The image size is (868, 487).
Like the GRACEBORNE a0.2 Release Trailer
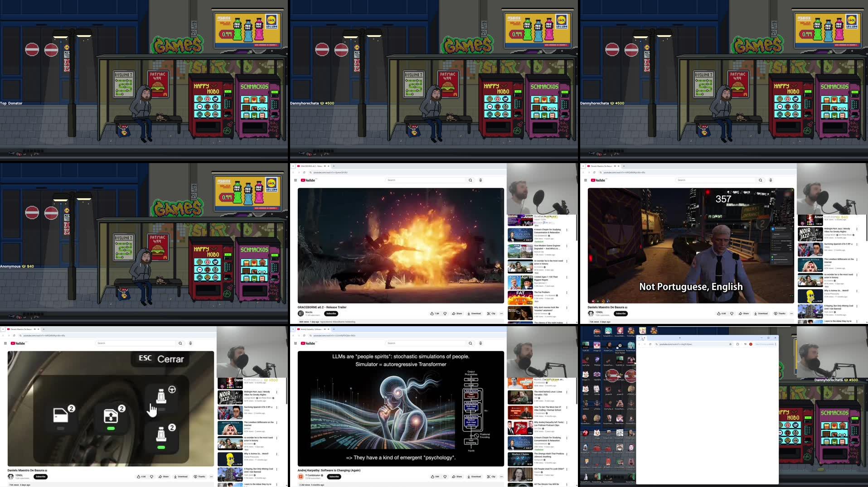coord(433,313)
